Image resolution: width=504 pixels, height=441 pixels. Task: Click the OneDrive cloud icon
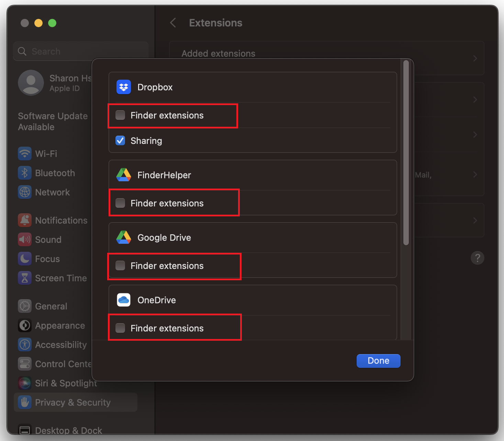[x=124, y=300]
